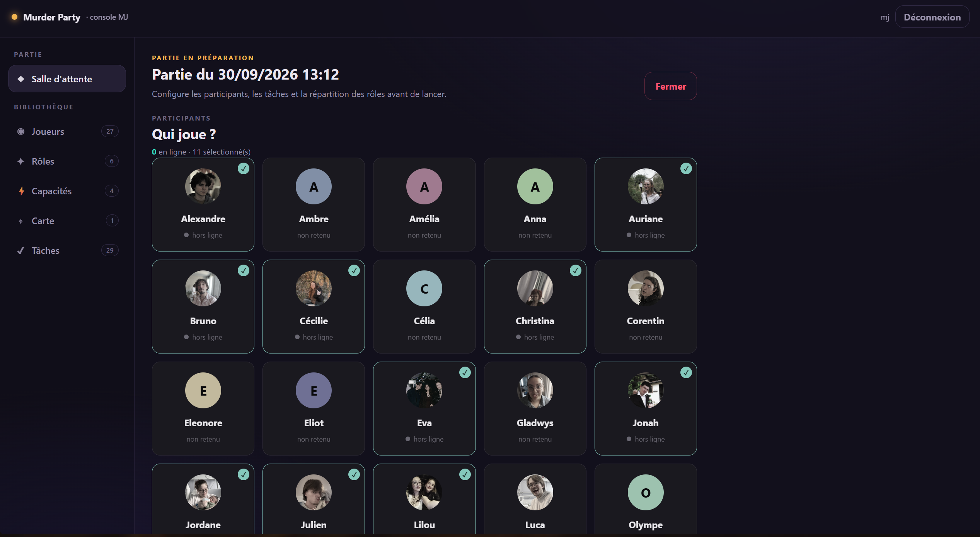Image resolution: width=980 pixels, height=537 pixels.
Task: Click Gladwys's profile photo thumbnail
Action: 535,390
